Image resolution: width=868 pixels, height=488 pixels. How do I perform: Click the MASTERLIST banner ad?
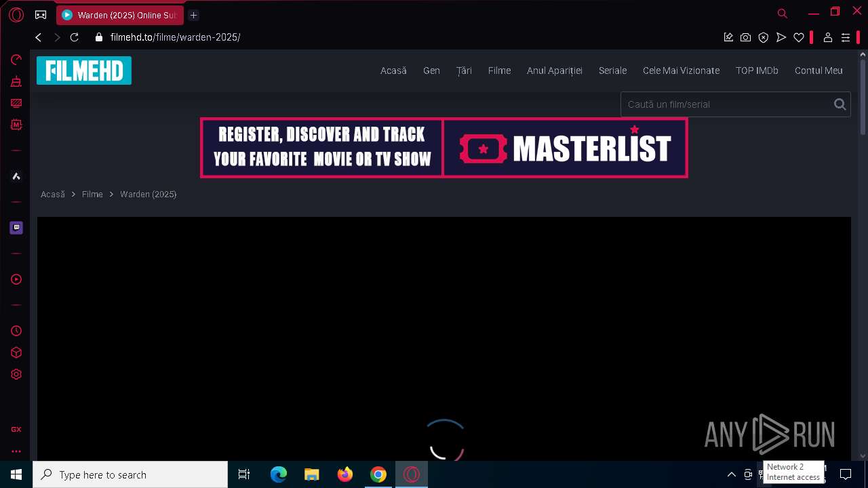[x=444, y=148]
